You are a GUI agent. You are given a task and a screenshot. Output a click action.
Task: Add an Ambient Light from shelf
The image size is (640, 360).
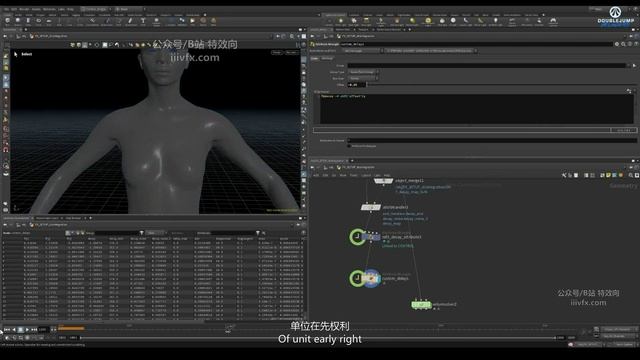coord(496,21)
